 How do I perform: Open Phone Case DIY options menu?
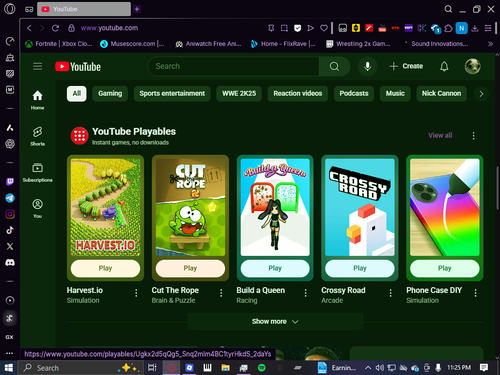click(x=475, y=293)
